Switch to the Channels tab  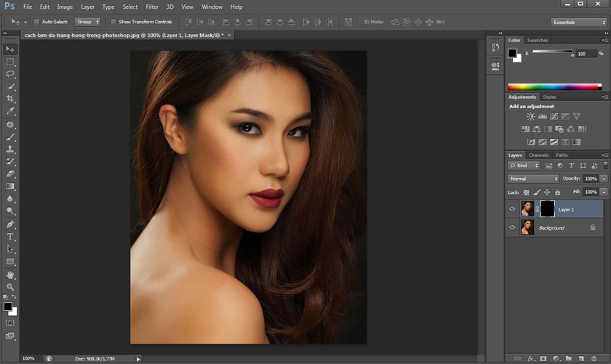tap(538, 155)
